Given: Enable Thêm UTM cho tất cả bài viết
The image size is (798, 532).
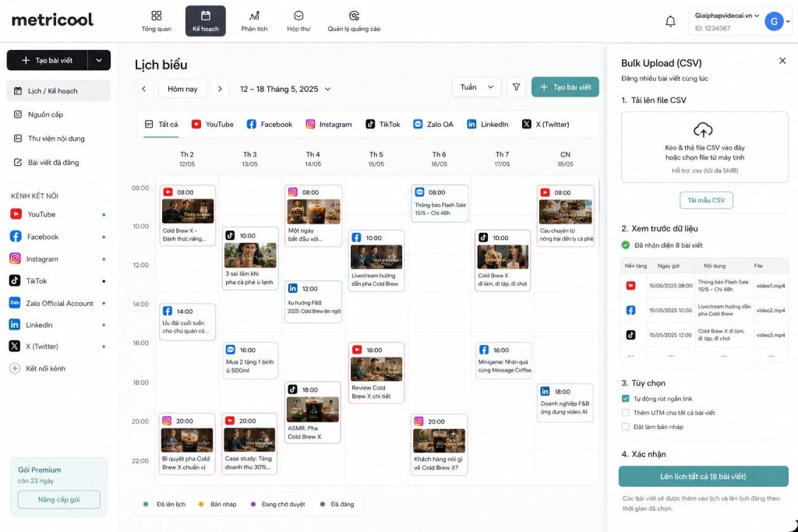Looking at the screenshot, I should tap(626, 413).
